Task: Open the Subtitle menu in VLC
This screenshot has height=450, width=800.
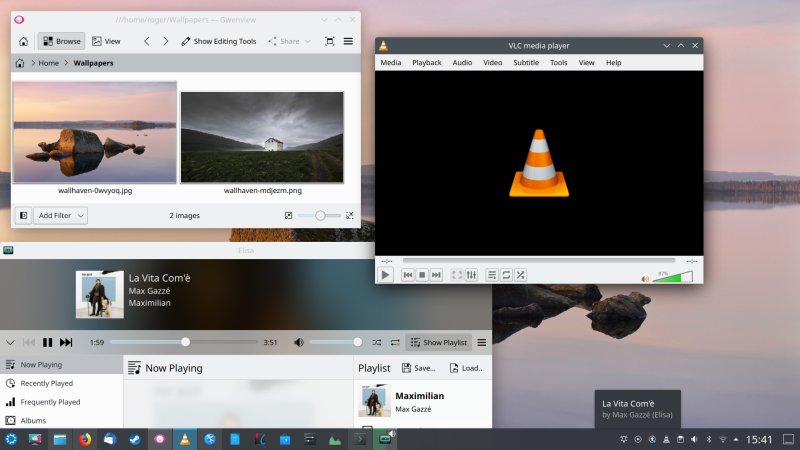Action: tap(525, 62)
